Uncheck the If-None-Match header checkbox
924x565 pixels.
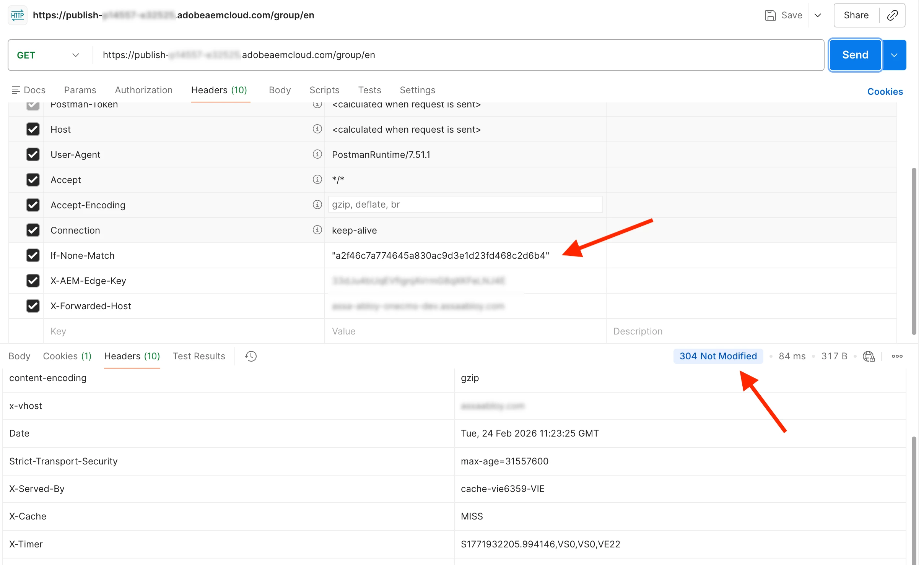[x=33, y=255]
